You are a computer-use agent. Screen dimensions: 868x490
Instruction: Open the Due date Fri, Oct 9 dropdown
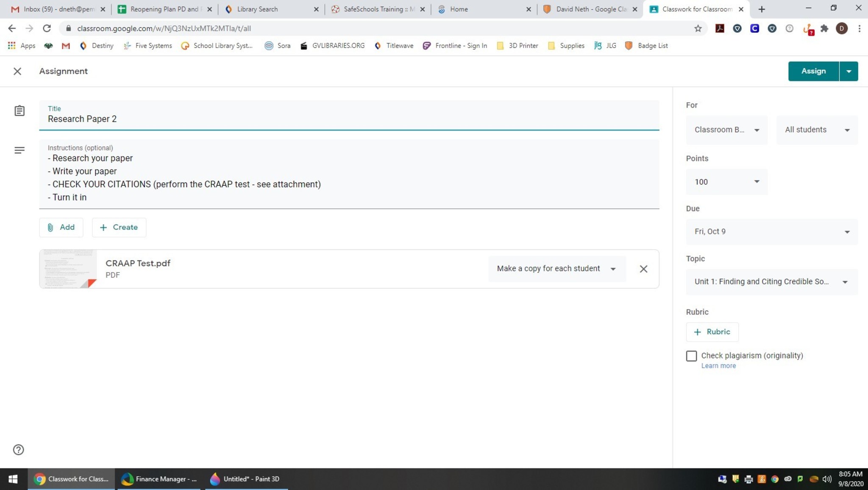pyautogui.click(x=771, y=231)
